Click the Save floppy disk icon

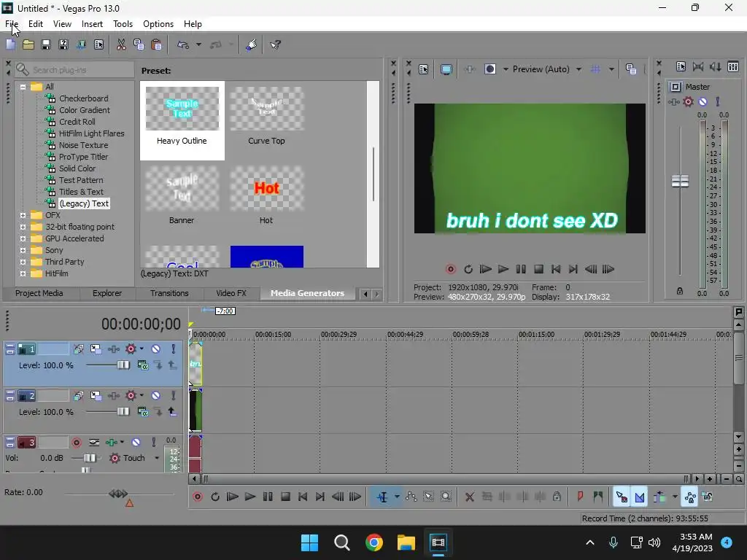(x=46, y=44)
